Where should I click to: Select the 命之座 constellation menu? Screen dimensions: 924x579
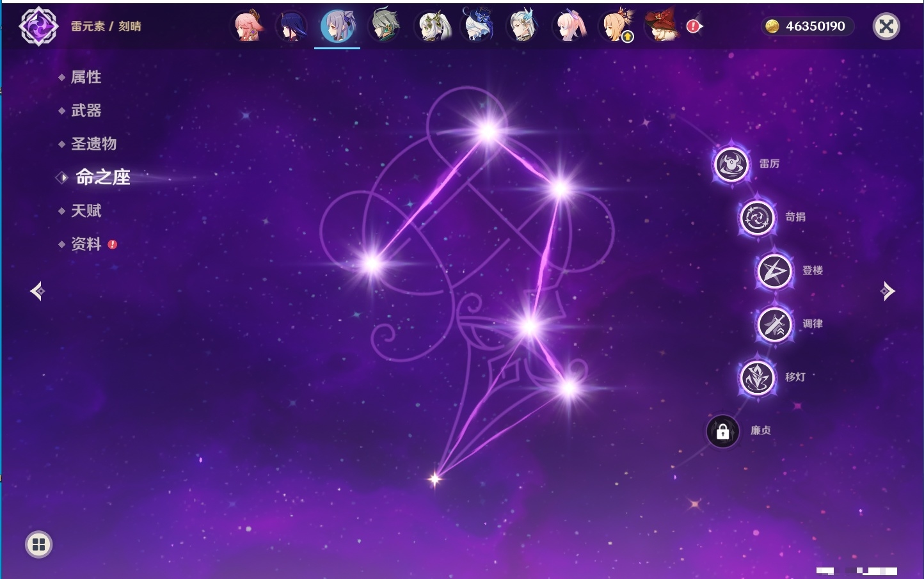click(x=103, y=177)
